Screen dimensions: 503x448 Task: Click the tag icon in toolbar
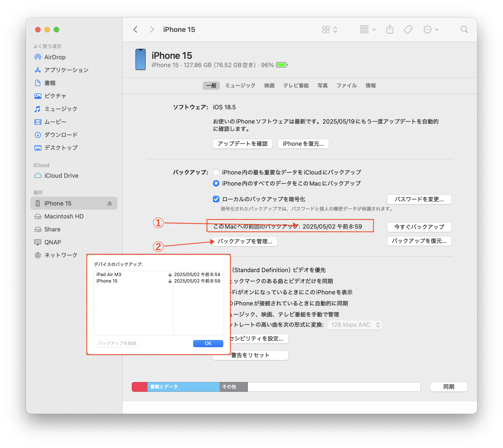pyautogui.click(x=408, y=30)
